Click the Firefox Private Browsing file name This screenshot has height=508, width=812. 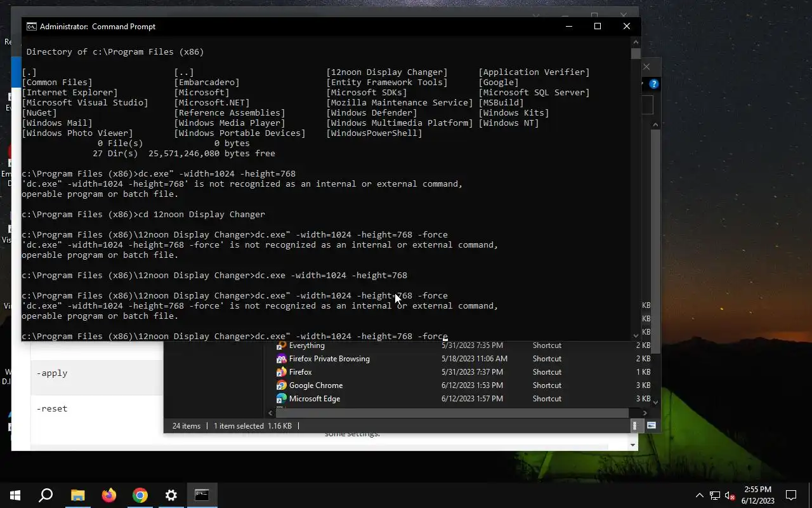point(329,359)
